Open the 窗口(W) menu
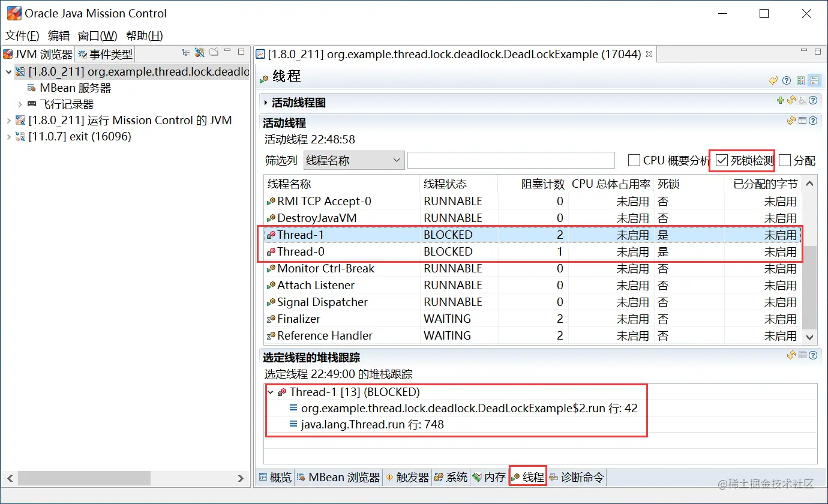 (98, 36)
